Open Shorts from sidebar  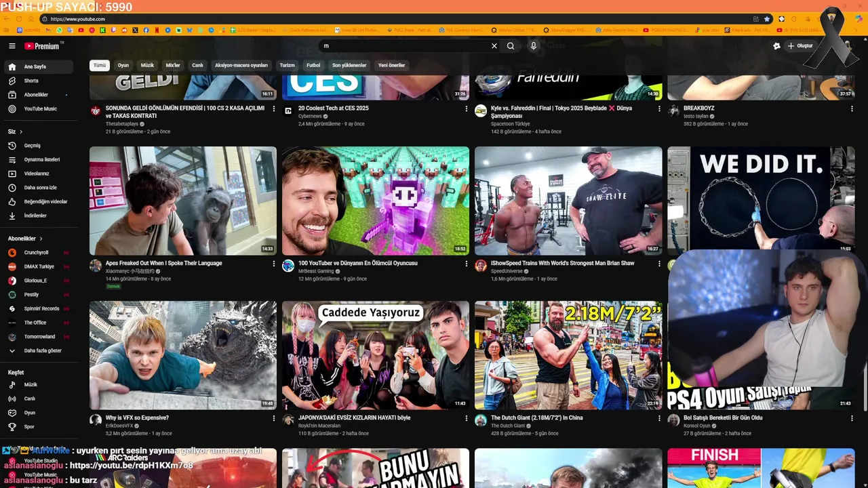pyautogui.click(x=40, y=81)
